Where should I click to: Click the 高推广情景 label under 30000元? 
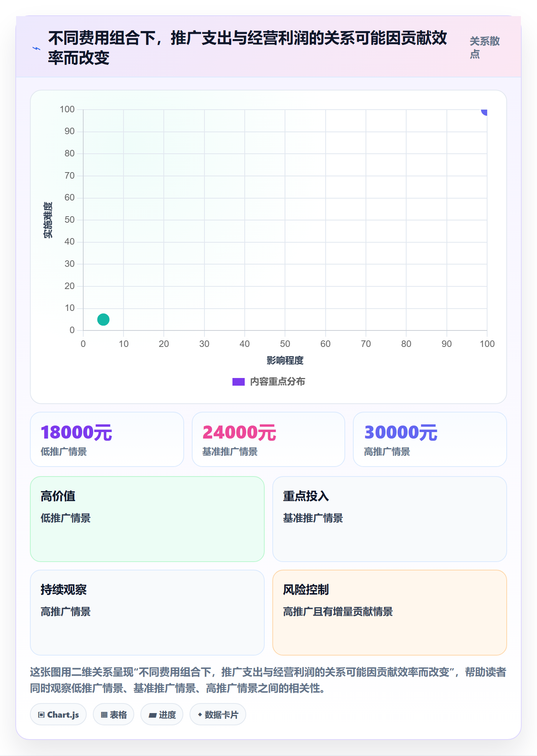[x=387, y=452]
